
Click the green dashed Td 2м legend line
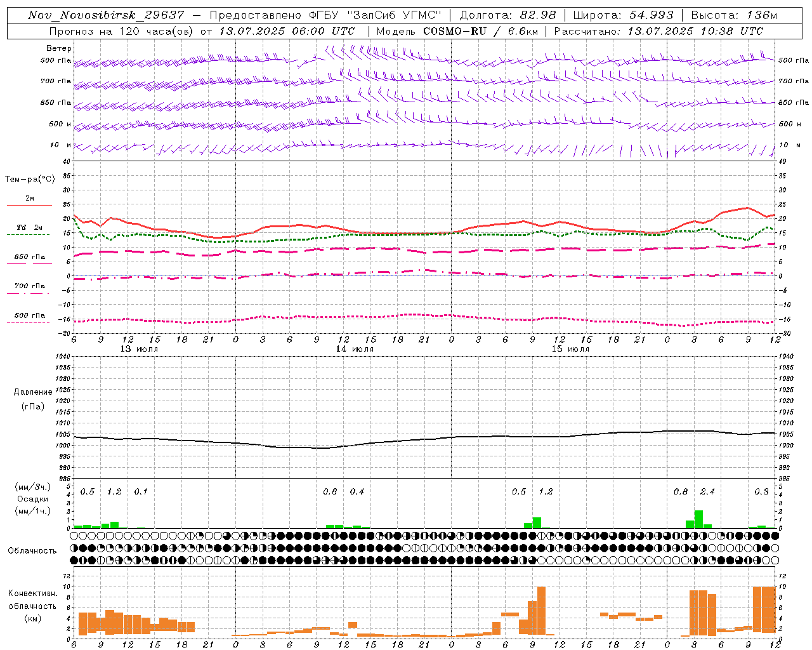point(28,234)
